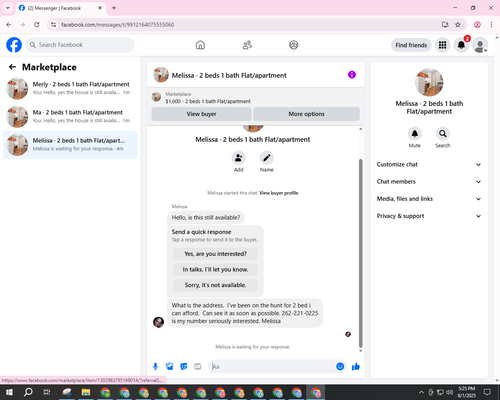Go to Home feed icon

(200, 45)
